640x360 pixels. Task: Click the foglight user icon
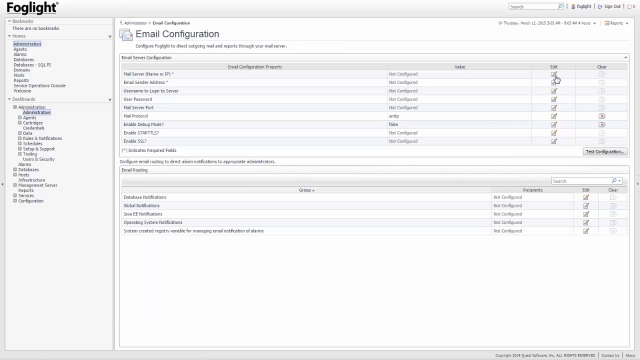point(573,7)
